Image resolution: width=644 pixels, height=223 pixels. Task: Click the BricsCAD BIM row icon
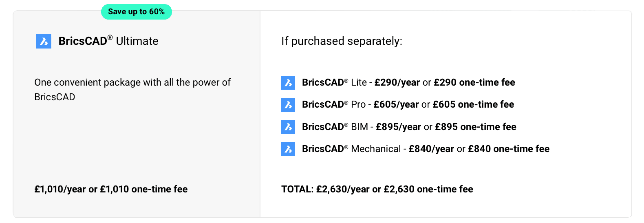coord(288,127)
